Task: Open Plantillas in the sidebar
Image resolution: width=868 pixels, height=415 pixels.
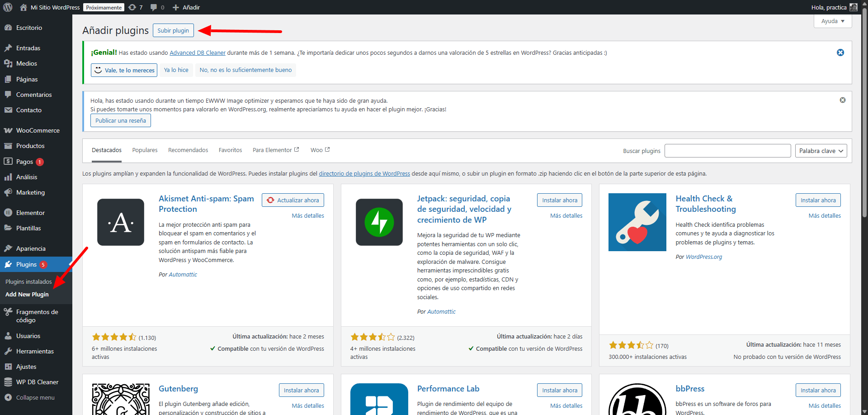Action: [x=36, y=228]
